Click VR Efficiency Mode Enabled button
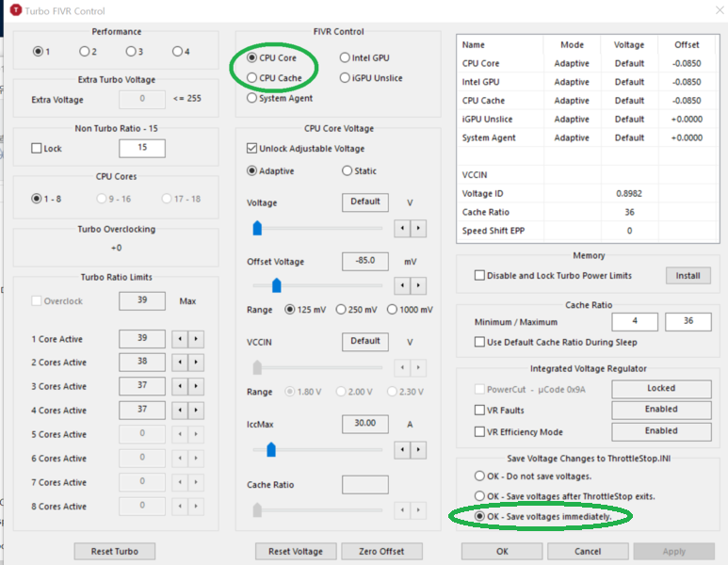Screen dimensions: 728x565 [662, 432]
